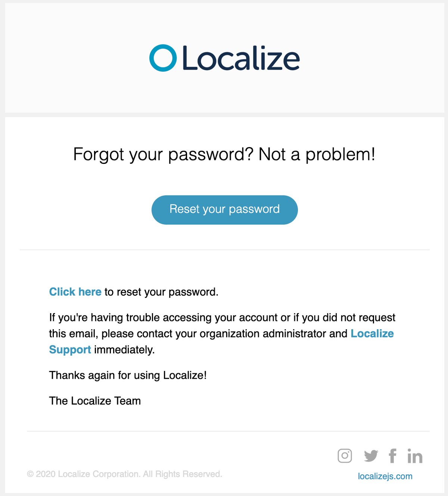The height and width of the screenshot is (496, 448).
Task: Click the Thanks again for using Localize line
Action: click(128, 375)
